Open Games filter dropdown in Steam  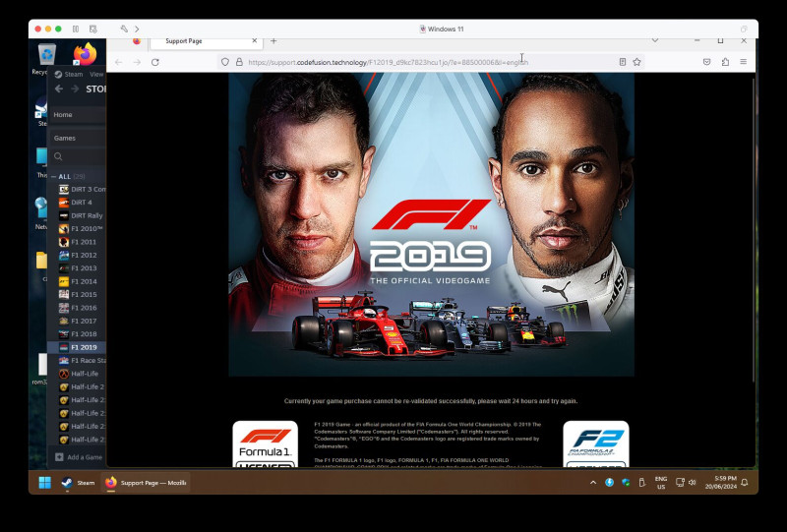tap(78, 138)
